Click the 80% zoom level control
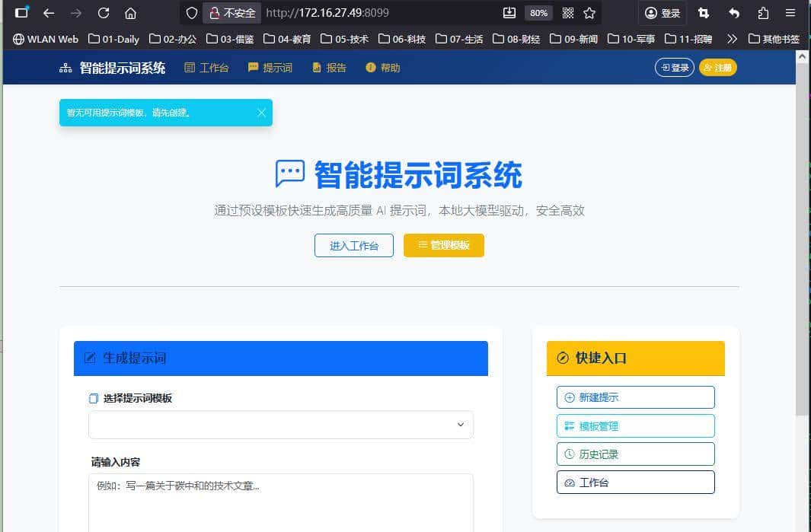811x532 pixels. (x=539, y=12)
